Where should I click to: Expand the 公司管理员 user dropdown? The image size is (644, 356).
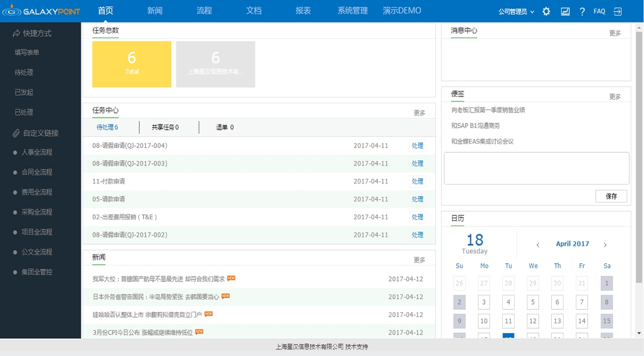pos(516,12)
